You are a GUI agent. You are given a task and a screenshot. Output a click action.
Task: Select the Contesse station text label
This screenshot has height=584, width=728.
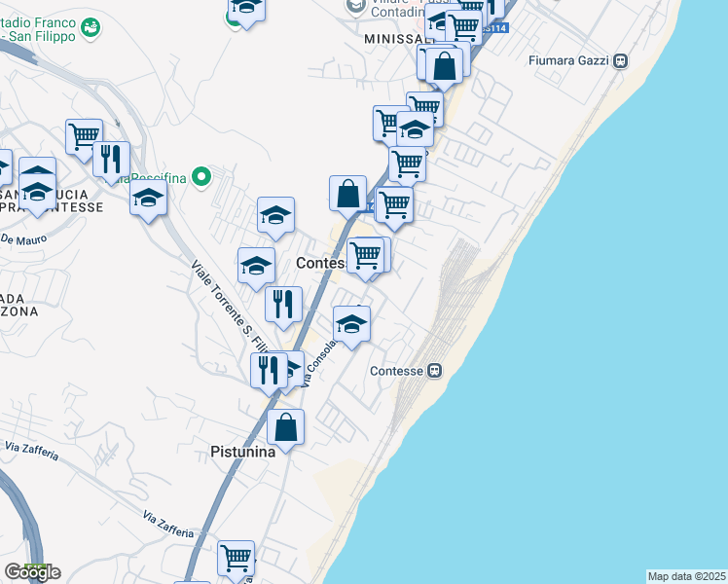[x=396, y=371]
